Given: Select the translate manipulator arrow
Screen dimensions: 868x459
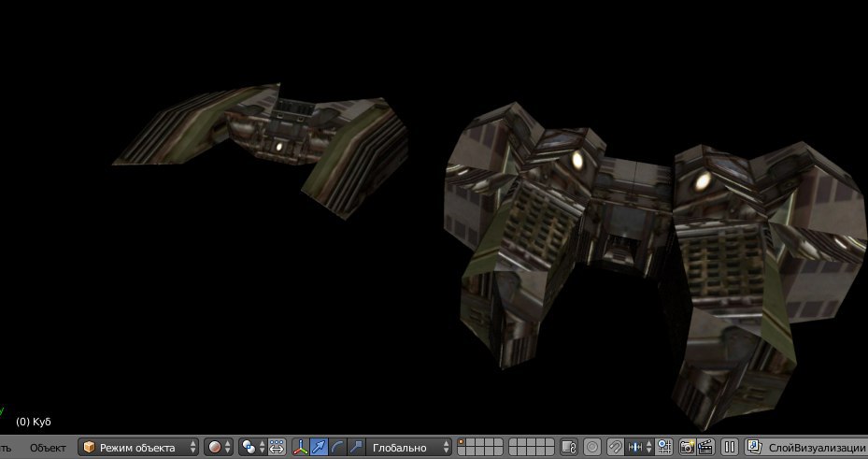Looking at the screenshot, I should pyautogui.click(x=319, y=447).
